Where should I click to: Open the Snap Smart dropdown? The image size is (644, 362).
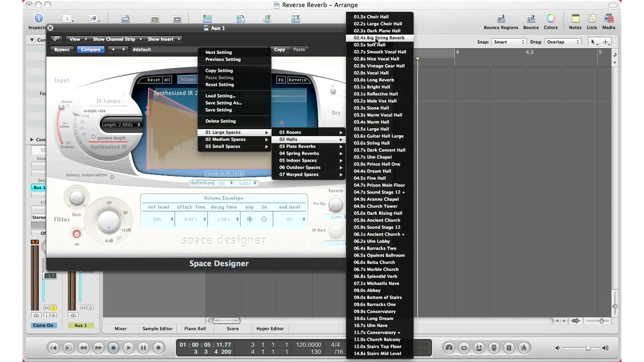[509, 42]
